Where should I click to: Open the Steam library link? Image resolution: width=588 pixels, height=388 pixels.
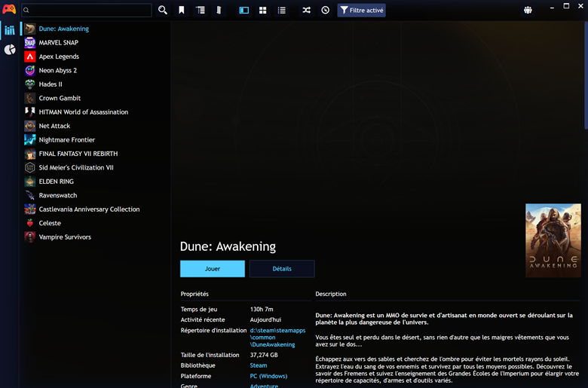[259, 365]
